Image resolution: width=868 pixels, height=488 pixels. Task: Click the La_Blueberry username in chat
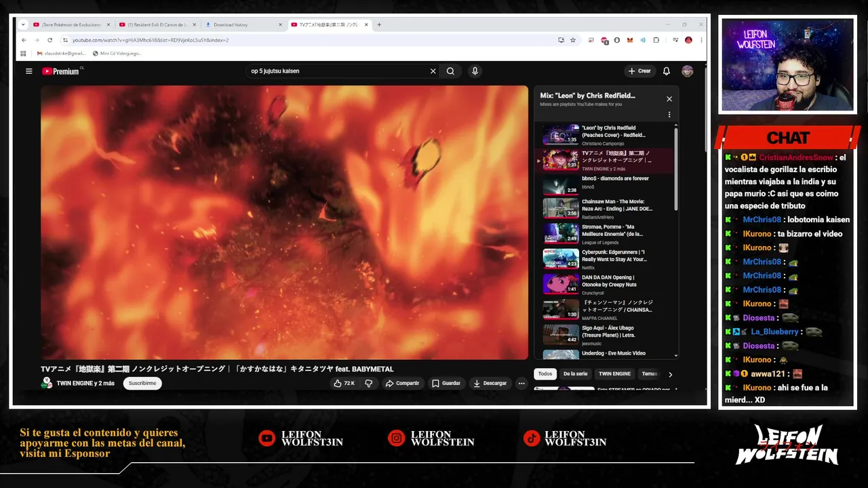[774, 331]
